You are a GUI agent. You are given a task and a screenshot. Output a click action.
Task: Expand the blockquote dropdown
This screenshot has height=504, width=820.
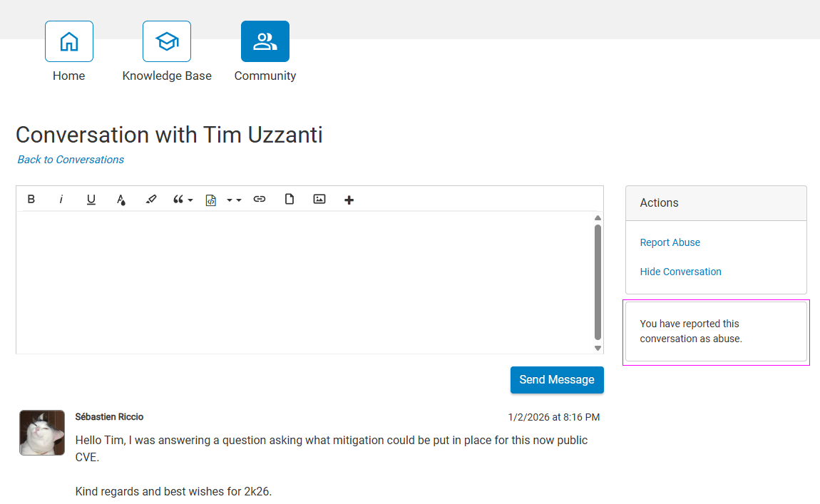(183, 200)
